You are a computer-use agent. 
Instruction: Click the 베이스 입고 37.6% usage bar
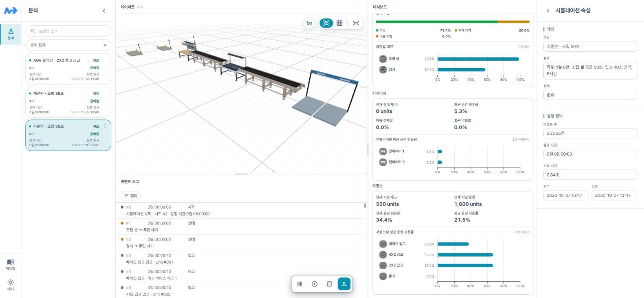point(453,244)
